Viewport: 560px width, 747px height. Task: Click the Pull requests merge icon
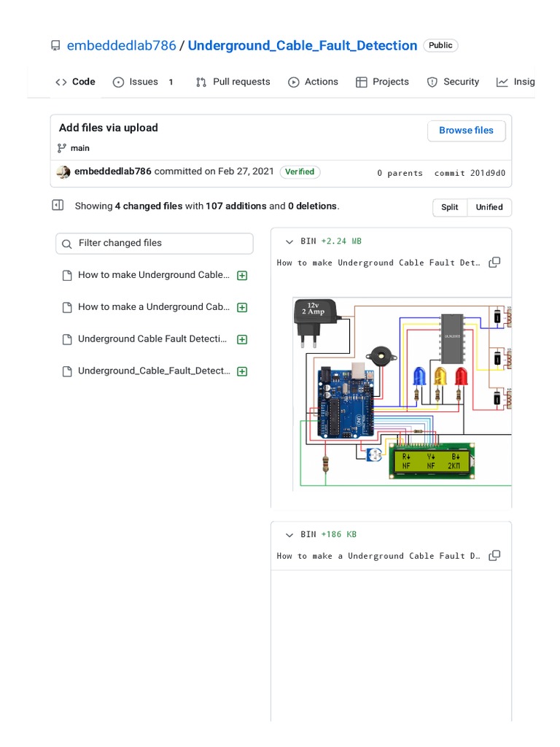[201, 82]
